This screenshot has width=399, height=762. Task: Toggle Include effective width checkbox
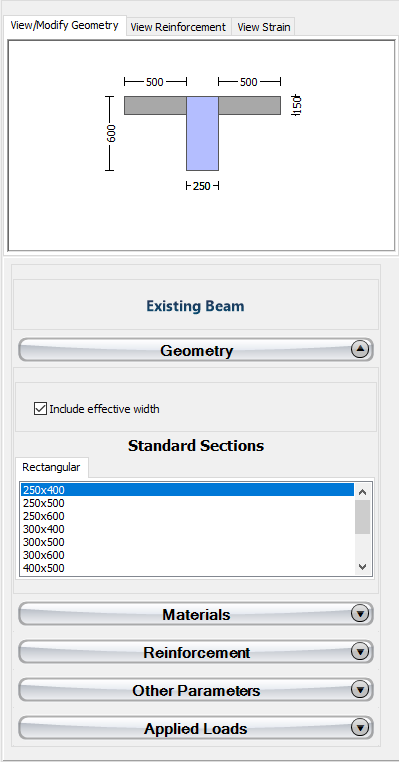click(40, 409)
